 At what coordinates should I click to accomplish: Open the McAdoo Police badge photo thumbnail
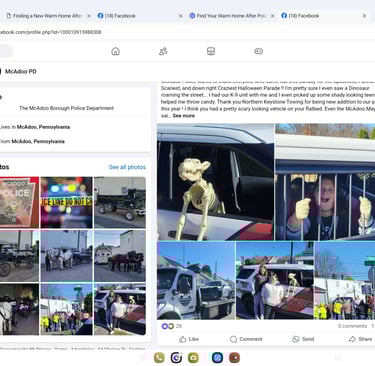(19, 202)
